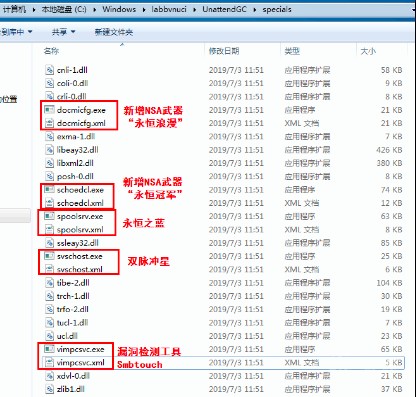This screenshot has width=416, height=397.
Task: Select the ucl.dll file icon
Action: [49, 336]
